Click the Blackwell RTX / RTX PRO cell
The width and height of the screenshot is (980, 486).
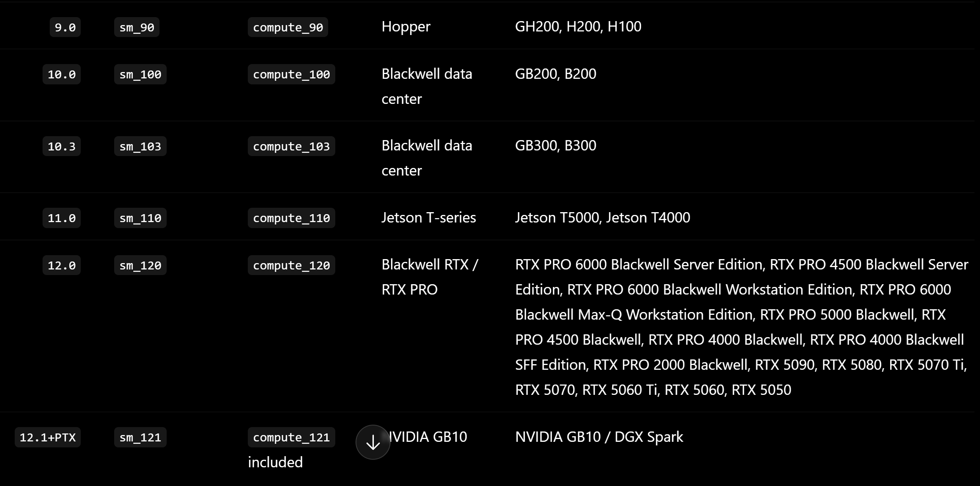pos(430,277)
